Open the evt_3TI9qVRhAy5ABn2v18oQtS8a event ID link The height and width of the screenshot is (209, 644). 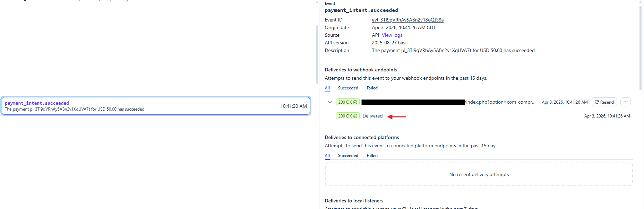coord(407,20)
